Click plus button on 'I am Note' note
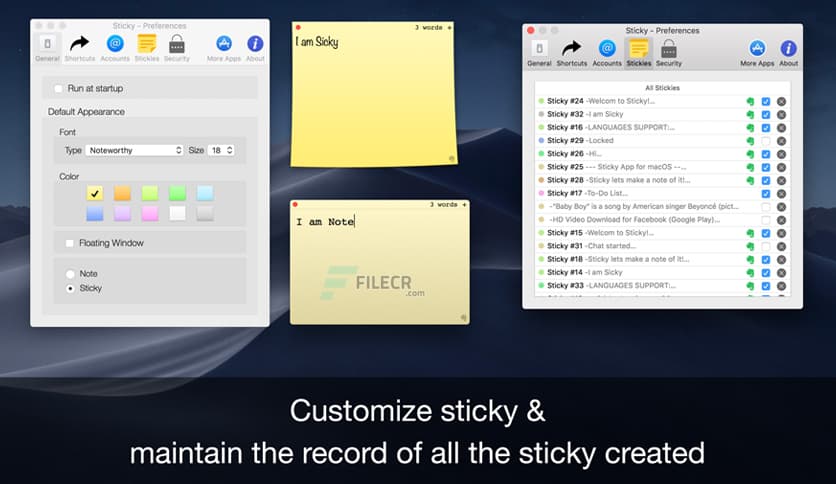 tap(464, 204)
